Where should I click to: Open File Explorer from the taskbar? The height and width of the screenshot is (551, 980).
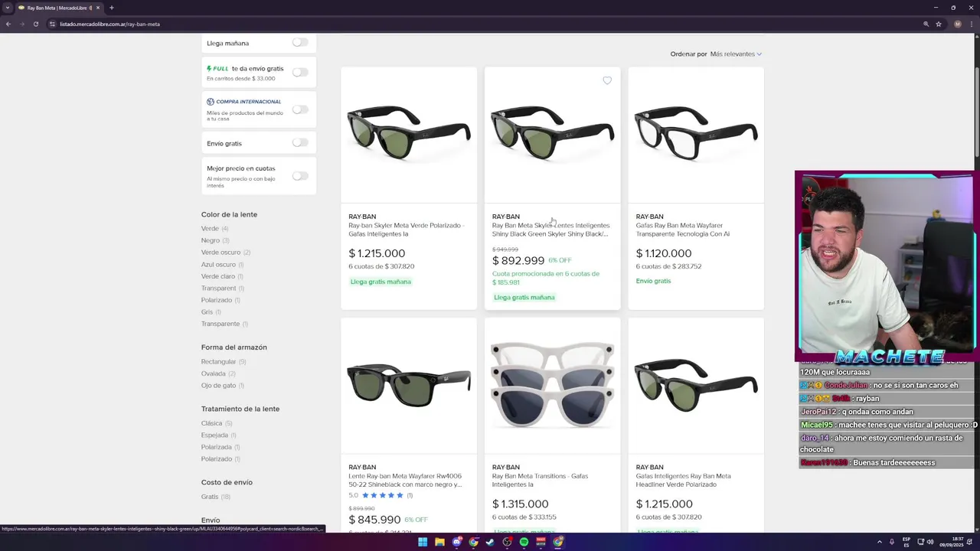pyautogui.click(x=439, y=542)
